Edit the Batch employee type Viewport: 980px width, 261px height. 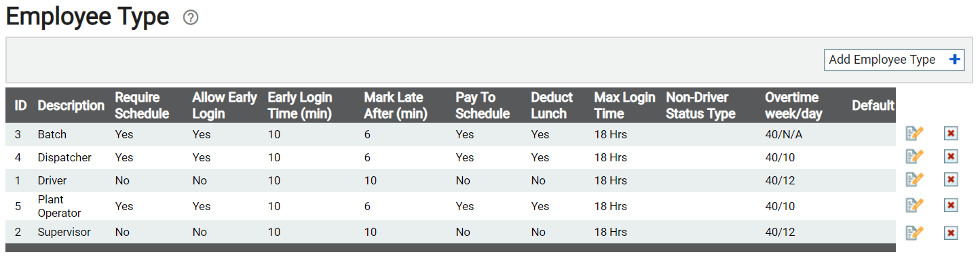pos(915,134)
